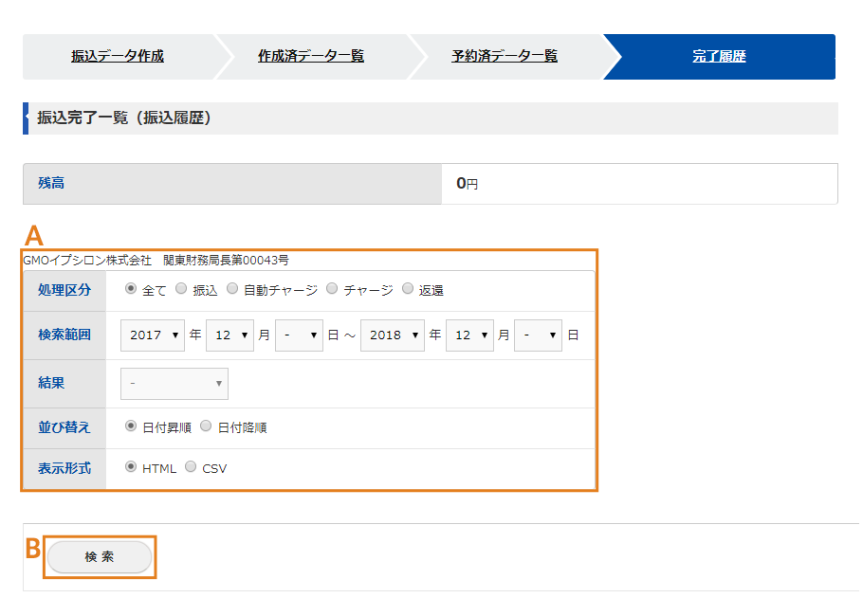Go to 作成済データ一覧 tab
Viewport: 863px width, 616px height.
click(311, 57)
